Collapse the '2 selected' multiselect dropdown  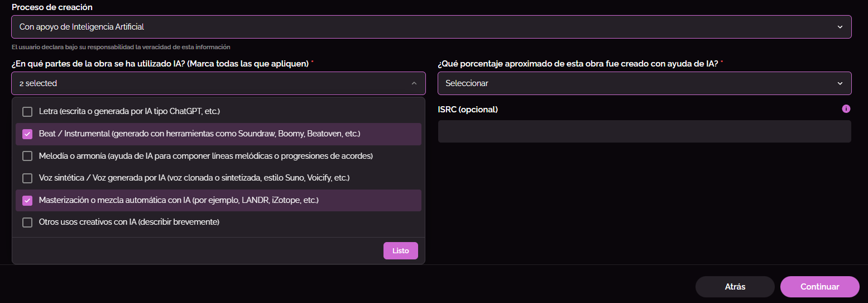[218, 83]
